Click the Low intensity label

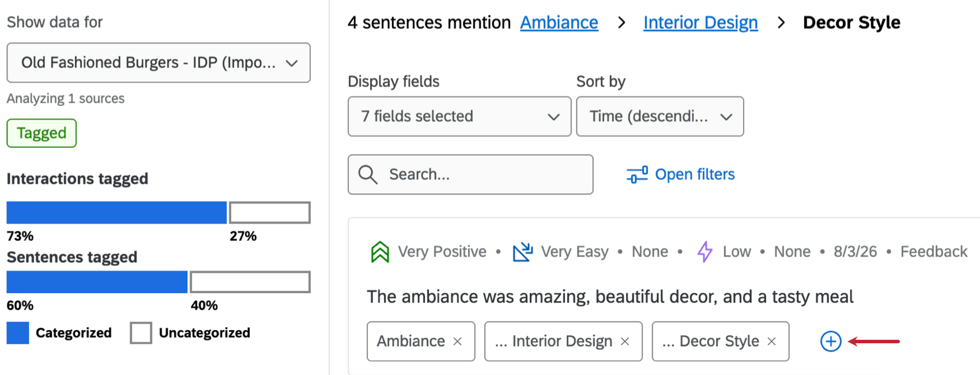[737, 252]
